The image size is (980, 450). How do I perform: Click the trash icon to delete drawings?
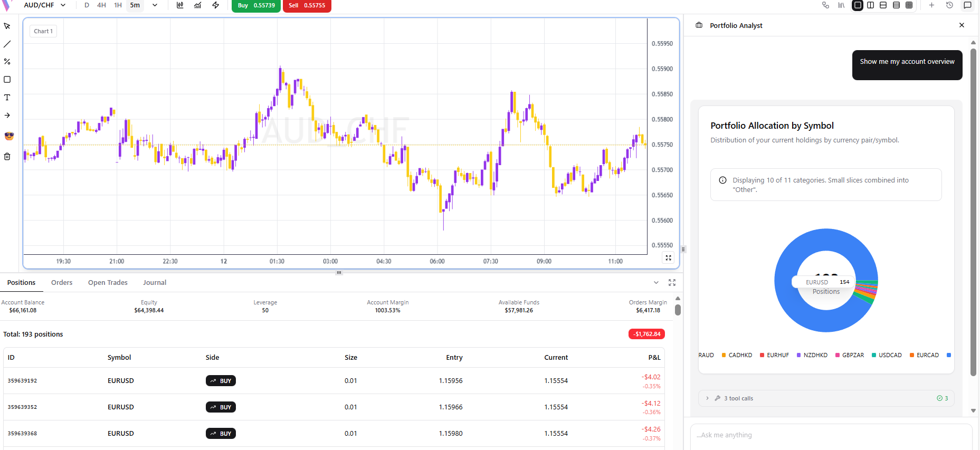pos(7,157)
